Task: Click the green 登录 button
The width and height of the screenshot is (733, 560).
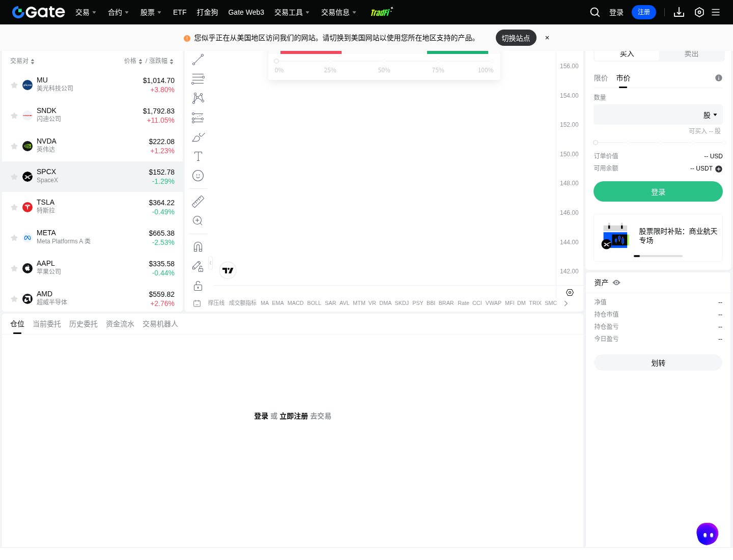Action: [658, 191]
